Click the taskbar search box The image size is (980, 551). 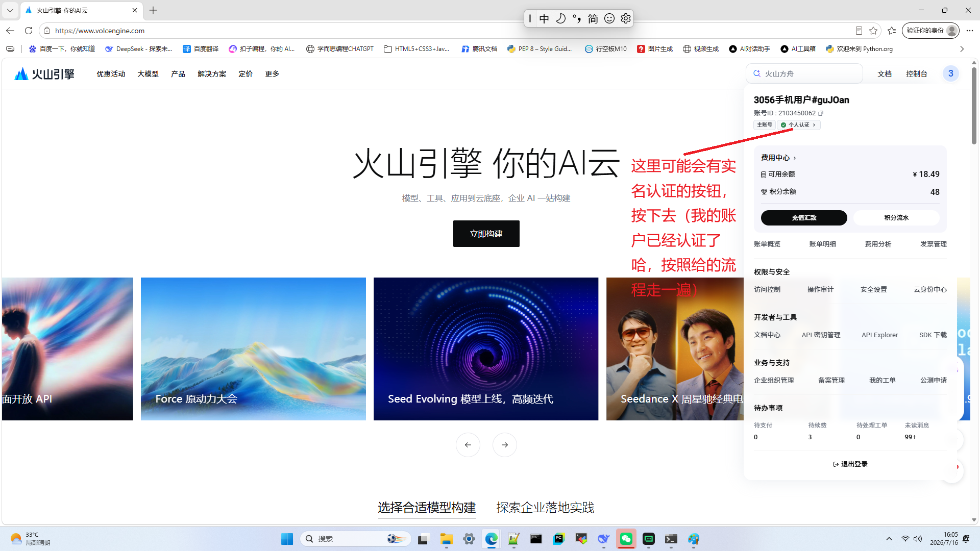tap(356, 539)
